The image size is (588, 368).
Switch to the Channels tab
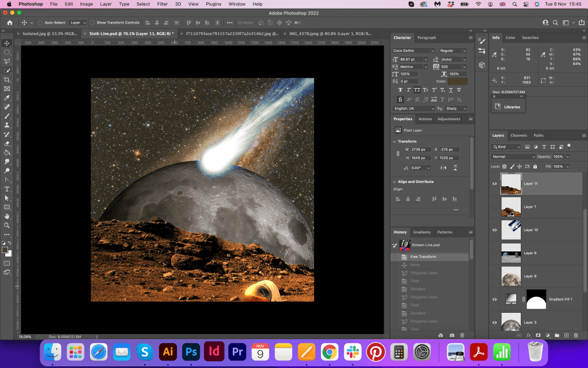(x=519, y=136)
